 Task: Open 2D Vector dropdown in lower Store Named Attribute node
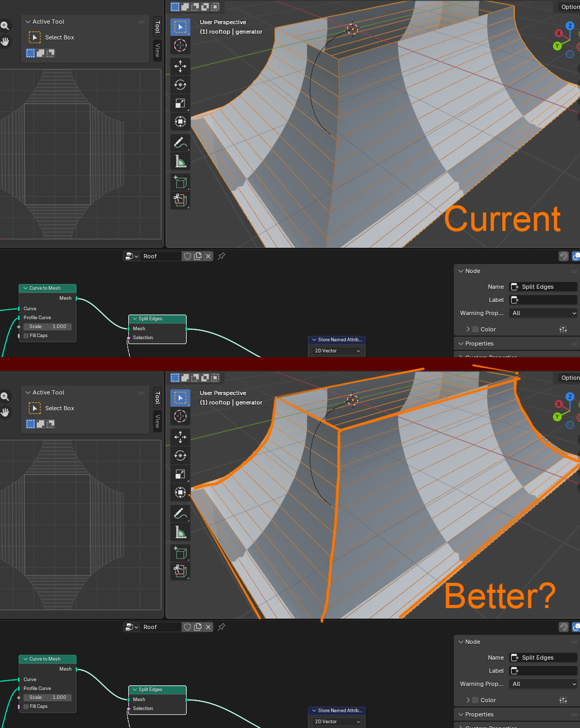pos(337,722)
